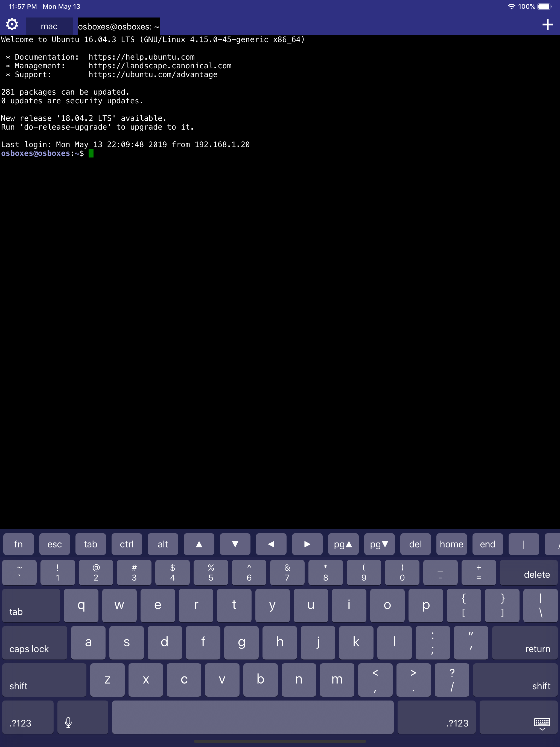Viewport: 560px width, 747px height.
Task: Toggle the fn key
Action: (19, 544)
